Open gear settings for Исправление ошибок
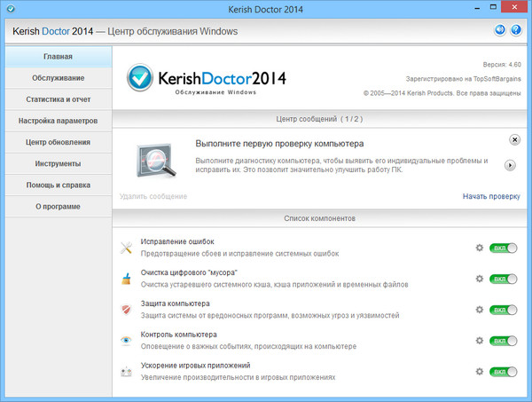 pyautogui.click(x=480, y=248)
